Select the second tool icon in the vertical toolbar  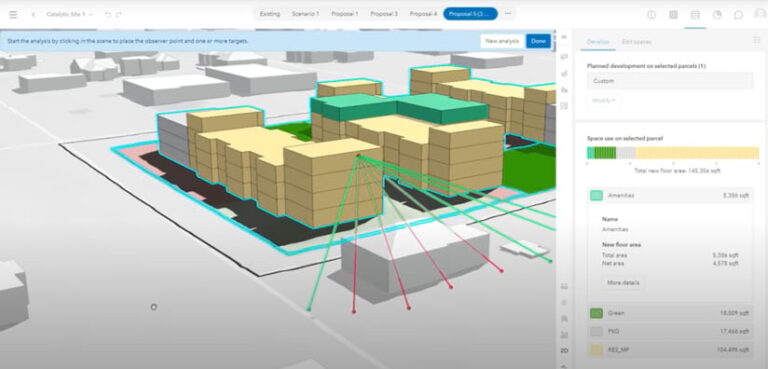pyautogui.click(x=564, y=74)
